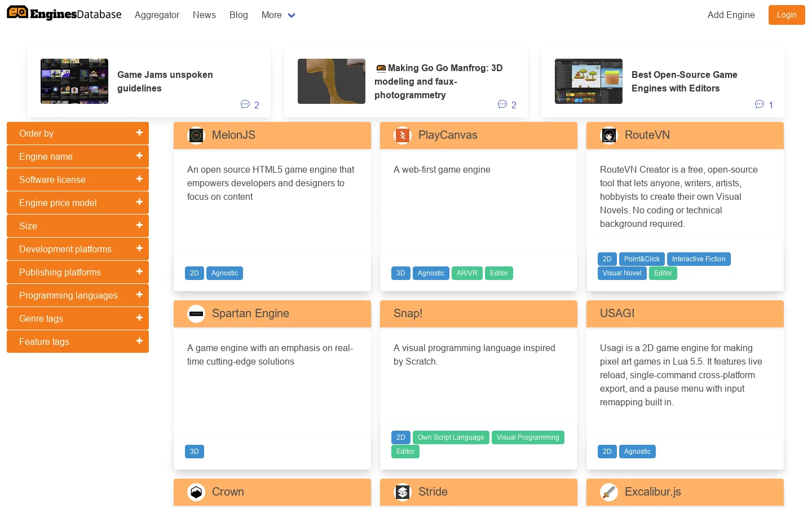Viewport: 812px width, 508px height.
Task: Click the 3D tag on Spartan Engine card
Action: coord(195,452)
